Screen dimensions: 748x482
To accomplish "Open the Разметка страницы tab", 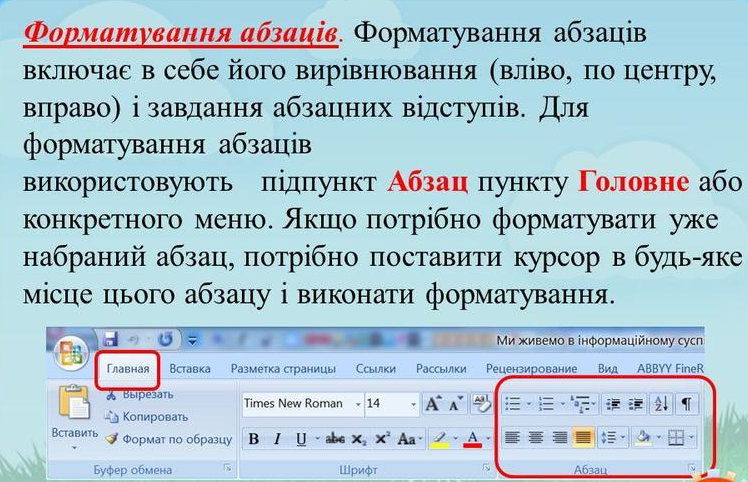I will tap(283, 369).
